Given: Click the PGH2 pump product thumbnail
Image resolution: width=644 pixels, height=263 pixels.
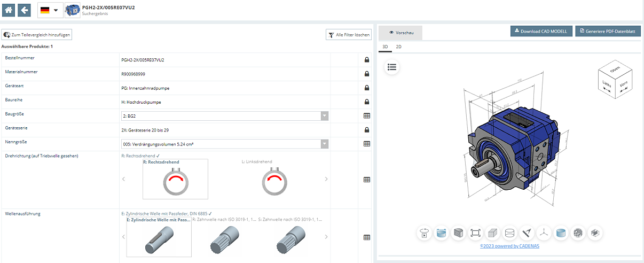Looking at the screenshot, I should 72,10.
